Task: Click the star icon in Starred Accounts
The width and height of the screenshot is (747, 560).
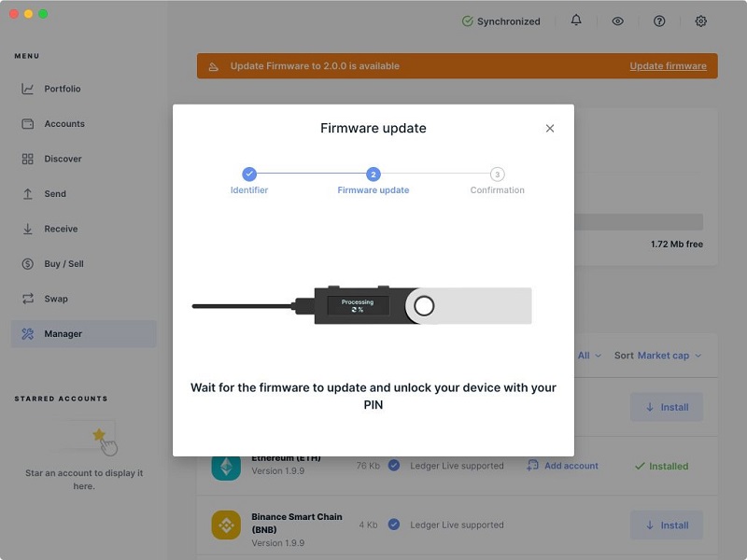Action: point(99,434)
